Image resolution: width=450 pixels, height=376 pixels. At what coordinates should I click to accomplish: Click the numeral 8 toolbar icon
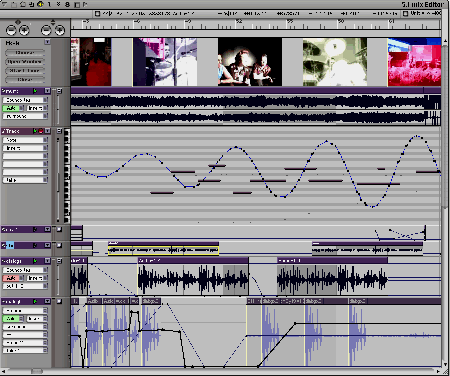67,4
